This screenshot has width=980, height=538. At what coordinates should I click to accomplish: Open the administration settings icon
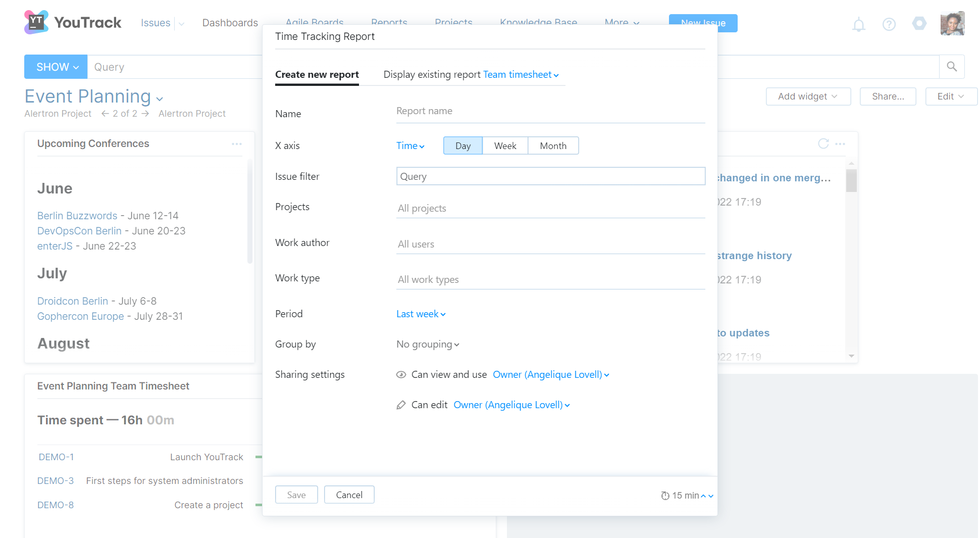[x=919, y=23]
